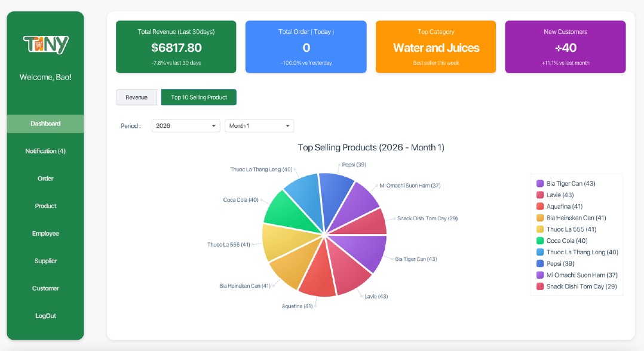Toggle Coca Cola in chart legend
The width and height of the screenshot is (644, 351).
[566, 241]
